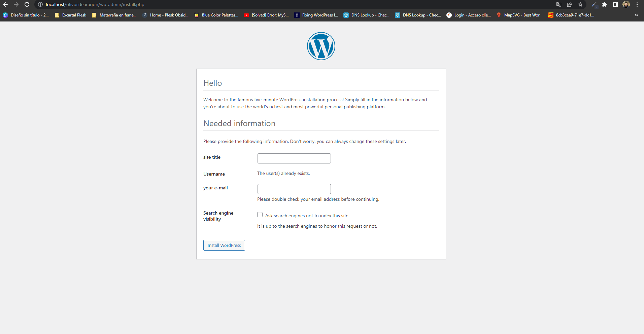Click 'Please double check your email address' note
Viewport: 644px width, 334px height.
pos(318,199)
